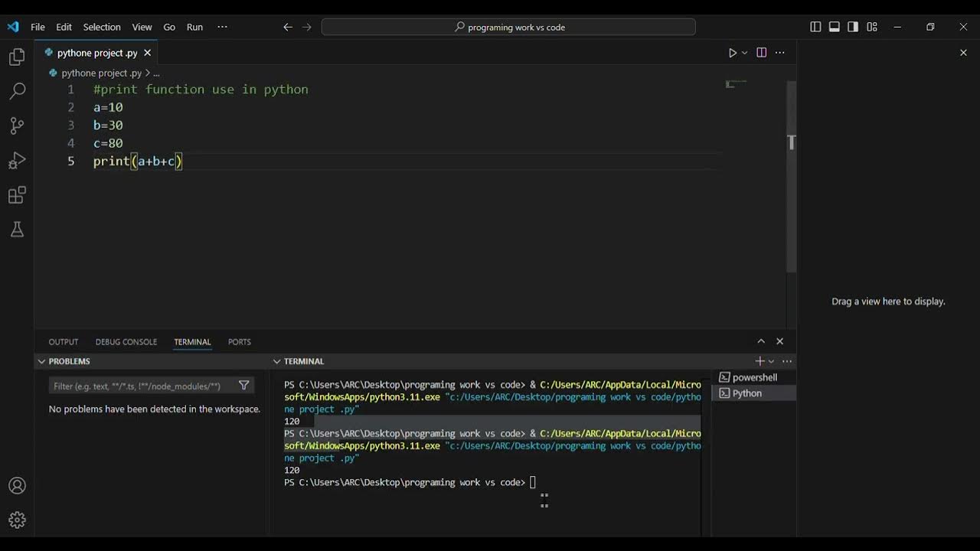
Task: Close the bottom panel
Action: 779,341
